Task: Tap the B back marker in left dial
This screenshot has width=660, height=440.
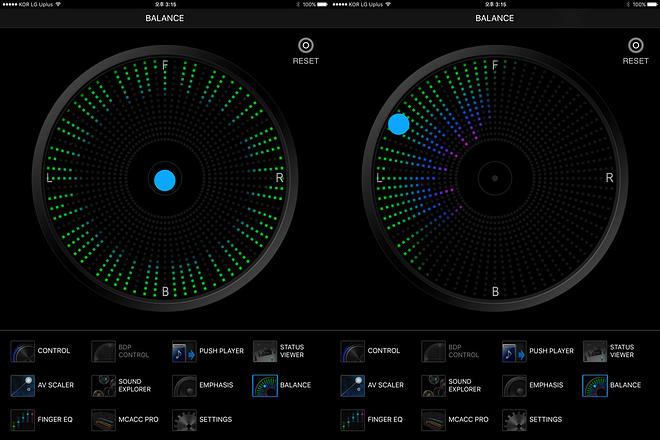Action: tap(165, 291)
